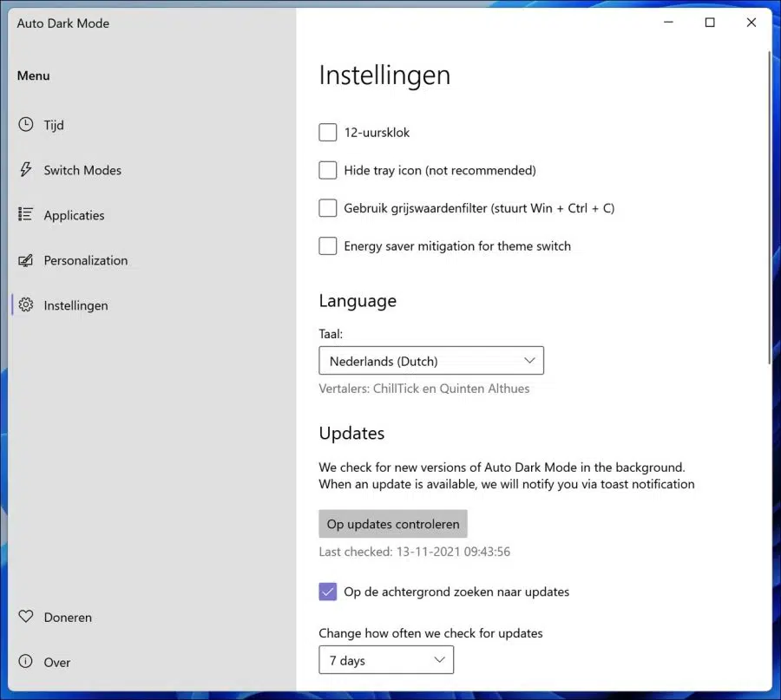Click the Instellingen page heading
This screenshot has height=700, width=781.
pyautogui.click(x=384, y=75)
